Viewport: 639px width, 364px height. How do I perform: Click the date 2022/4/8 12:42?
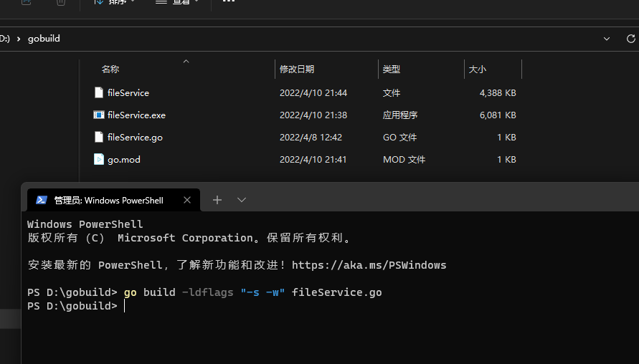pyautogui.click(x=311, y=138)
